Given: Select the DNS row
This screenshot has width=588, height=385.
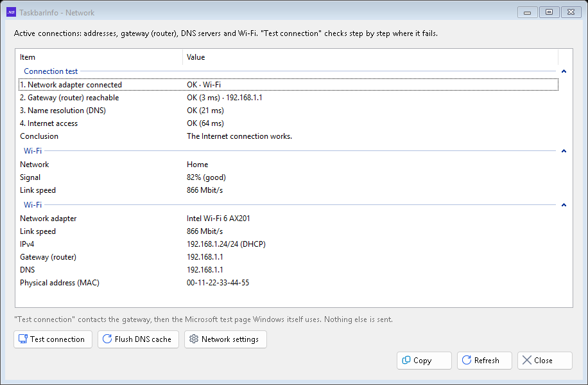Looking at the screenshot, I should (x=288, y=270).
